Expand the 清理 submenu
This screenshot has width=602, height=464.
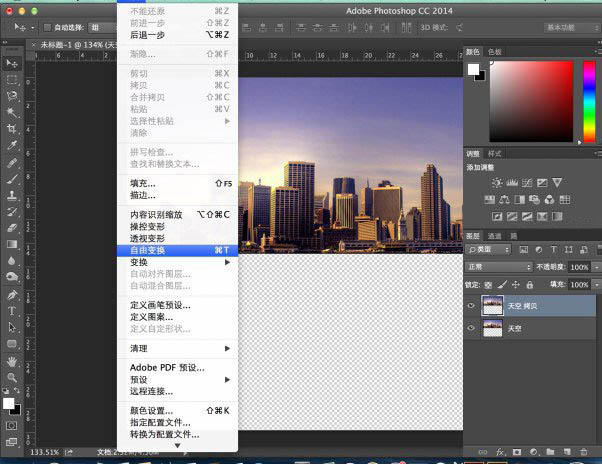[x=178, y=348]
